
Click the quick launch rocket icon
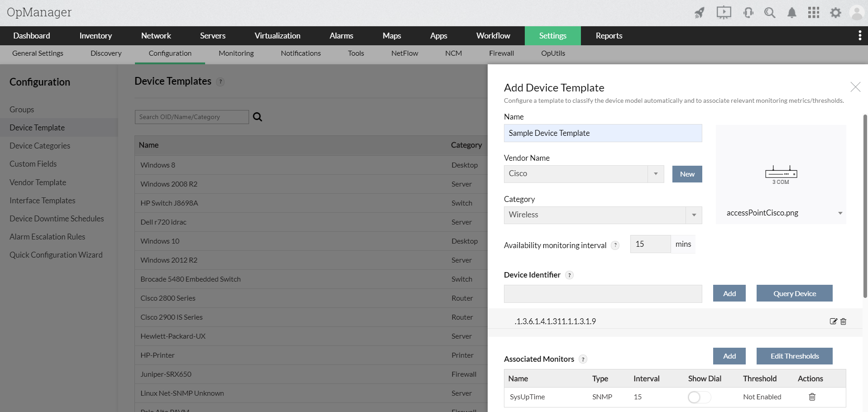(699, 12)
